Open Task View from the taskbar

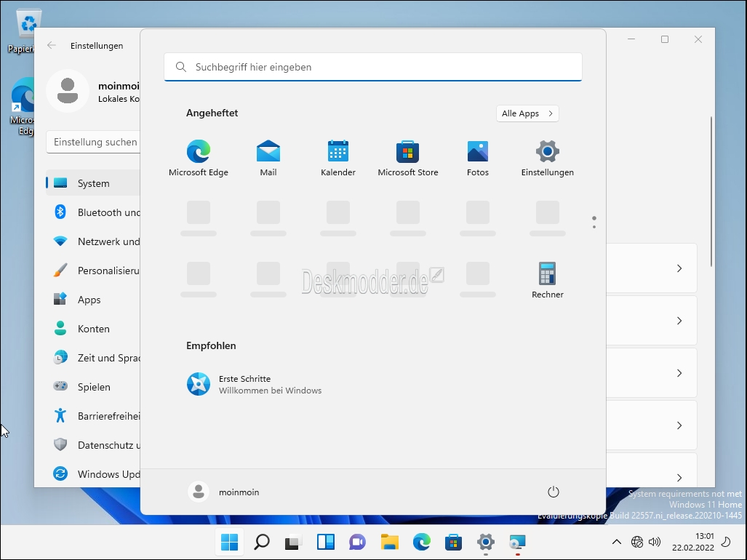293,542
